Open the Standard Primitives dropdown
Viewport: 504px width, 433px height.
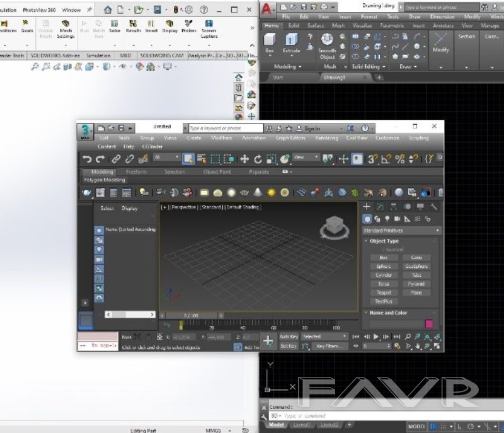(x=401, y=231)
